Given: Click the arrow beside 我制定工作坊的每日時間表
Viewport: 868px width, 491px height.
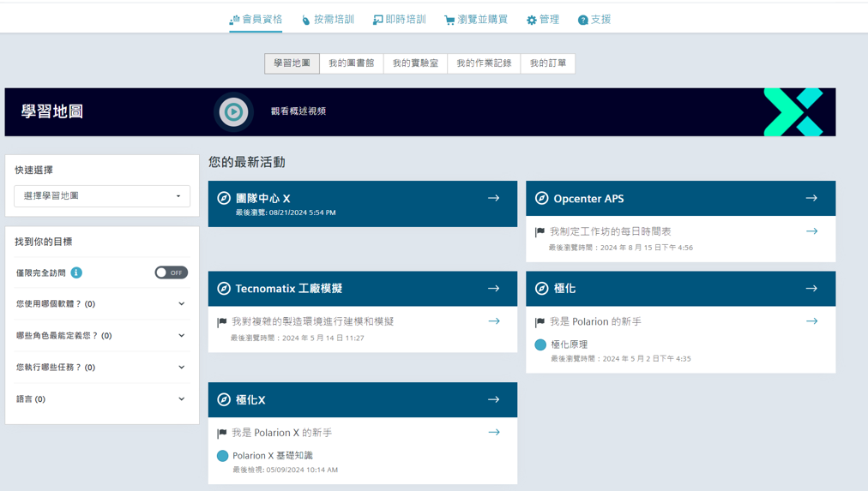Looking at the screenshot, I should 812,231.
